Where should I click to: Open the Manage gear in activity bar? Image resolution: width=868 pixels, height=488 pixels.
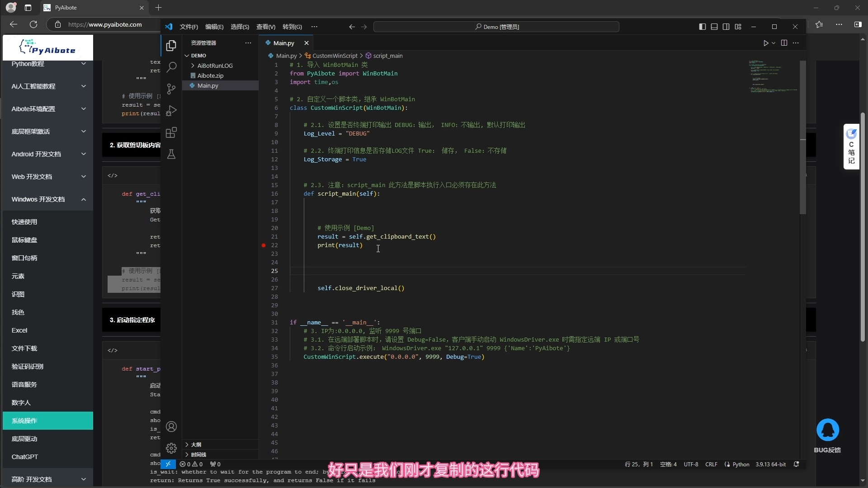[x=171, y=448]
